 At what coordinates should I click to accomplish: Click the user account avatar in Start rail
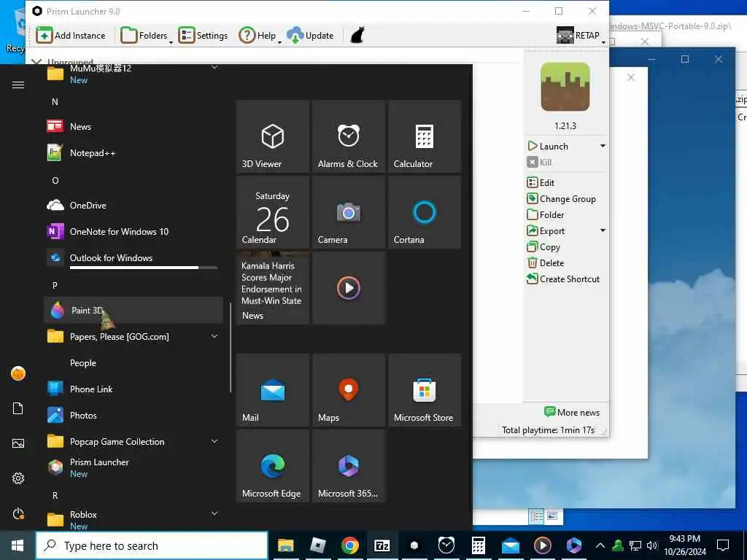(x=18, y=373)
